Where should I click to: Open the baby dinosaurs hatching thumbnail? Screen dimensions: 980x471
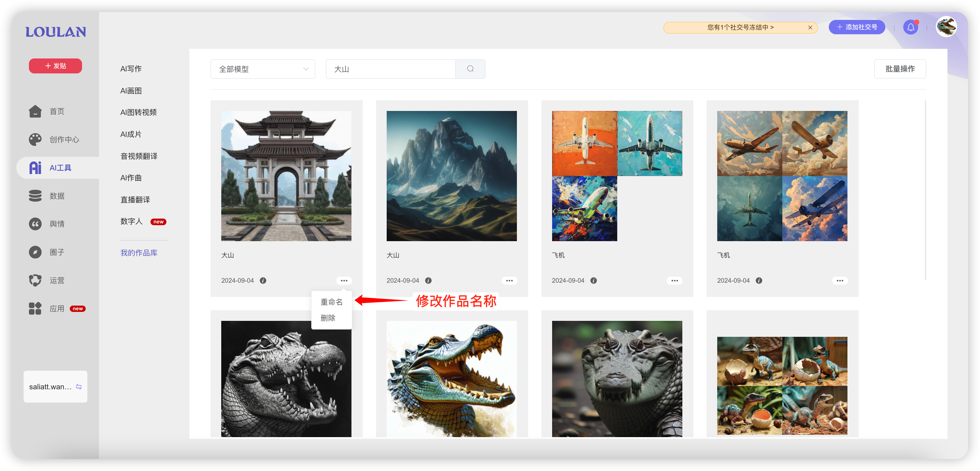(x=782, y=386)
